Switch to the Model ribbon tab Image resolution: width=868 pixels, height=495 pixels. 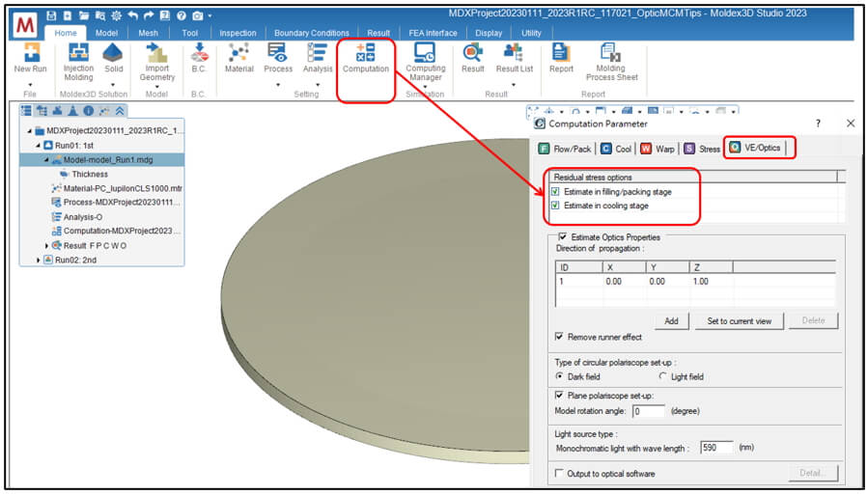tap(106, 33)
